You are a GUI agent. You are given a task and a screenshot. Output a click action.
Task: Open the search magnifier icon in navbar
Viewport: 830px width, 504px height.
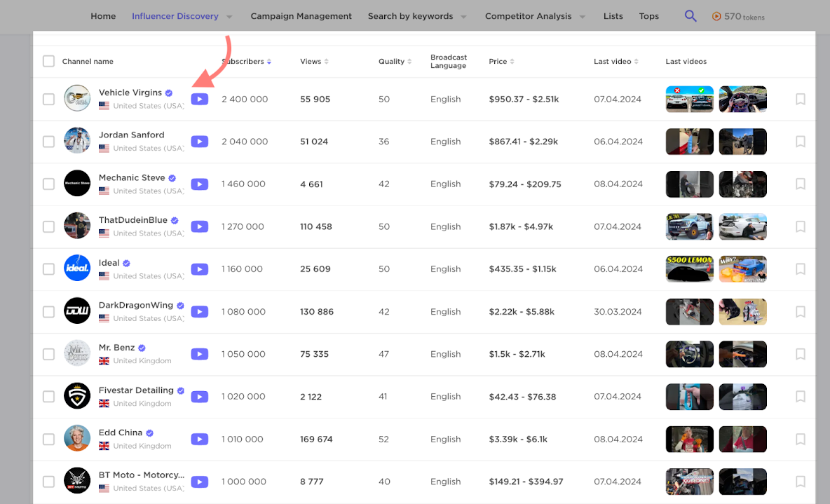tap(690, 16)
